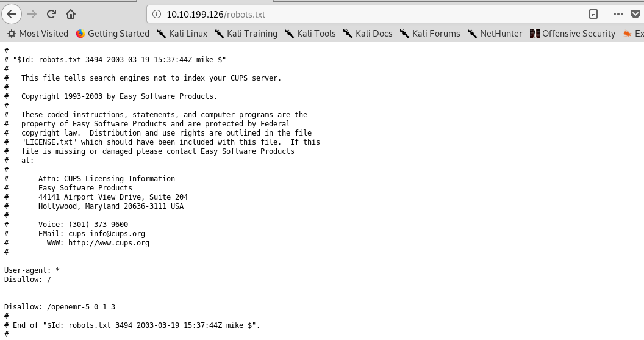The width and height of the screenshot is (644, 340).
Task: Go to the browser home page
Action: pyautogui.click(x=71, y=13)
